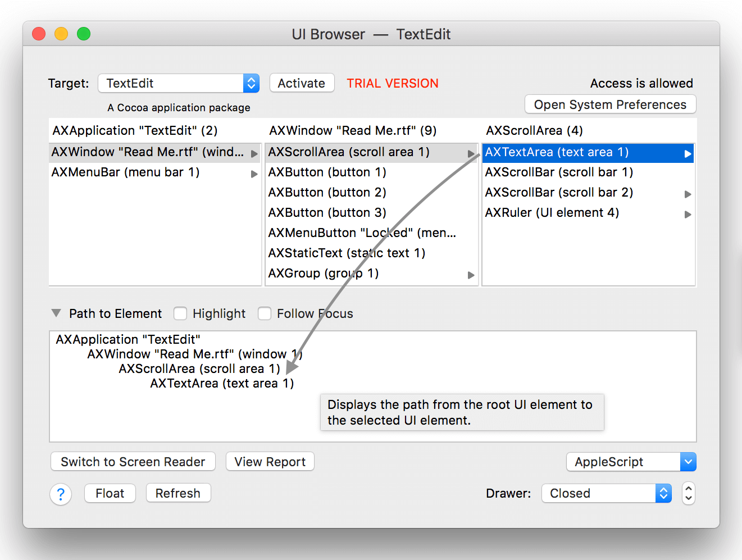The width and height of the screenshot is (742, 560).
Task: Enable the Highlight checkbox
Action: pos(180,313)
